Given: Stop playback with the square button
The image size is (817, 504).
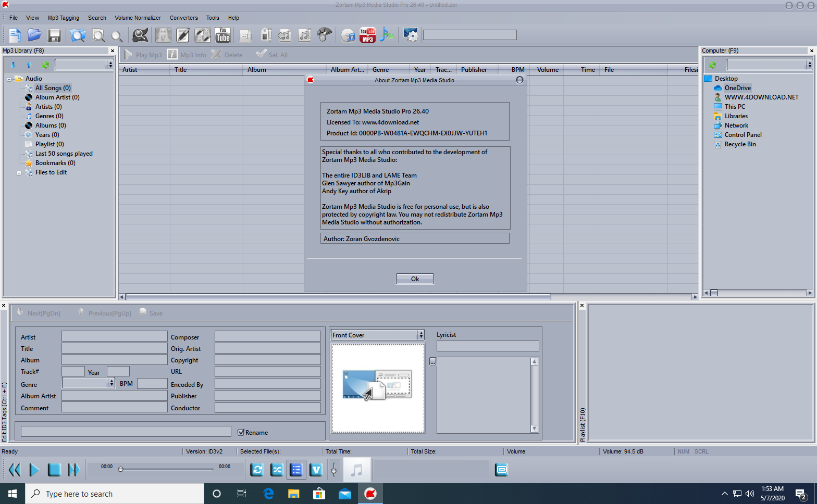Looking at the screenshot, I should tap(54, 470).
